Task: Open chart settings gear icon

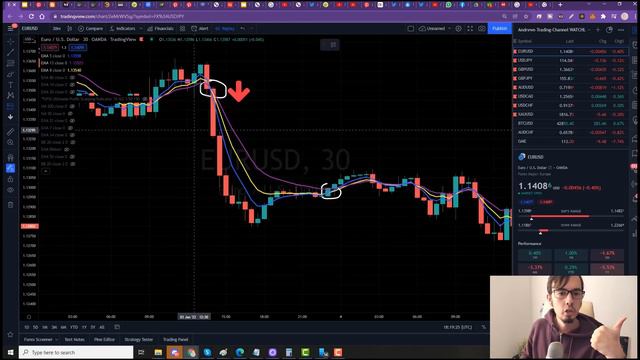Action: pyautogui.click(x=458, y=29)
